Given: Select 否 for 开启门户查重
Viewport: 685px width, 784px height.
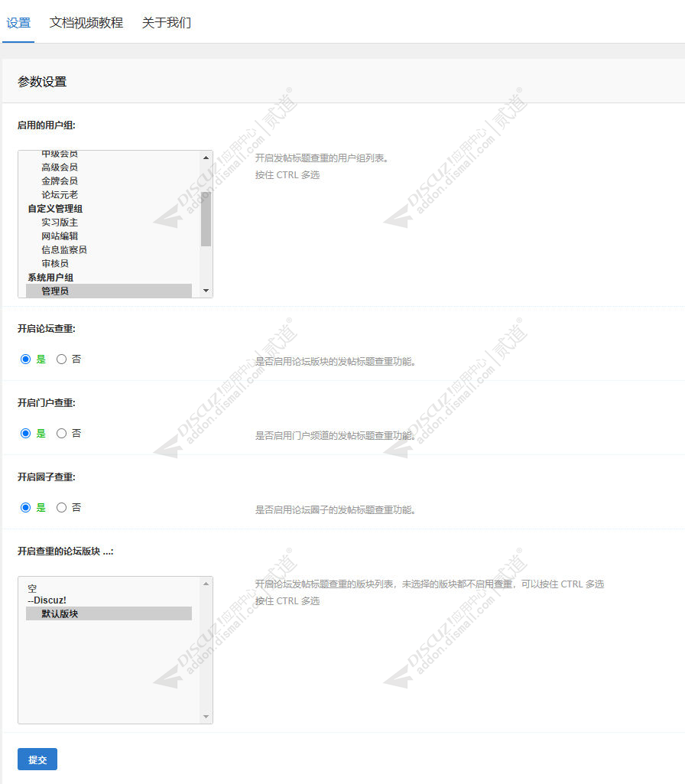Looking at the screenshot, I should point(61,434).
